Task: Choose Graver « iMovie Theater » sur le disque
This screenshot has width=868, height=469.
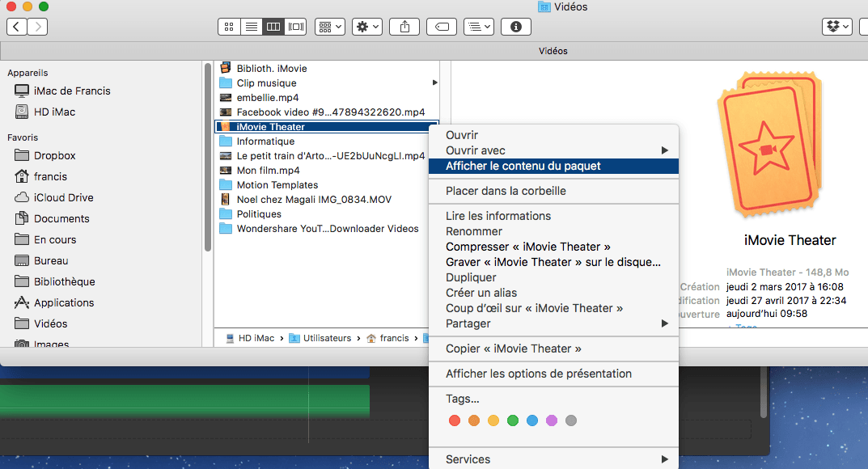Action: pyautogui.click(x=553, y=262)
